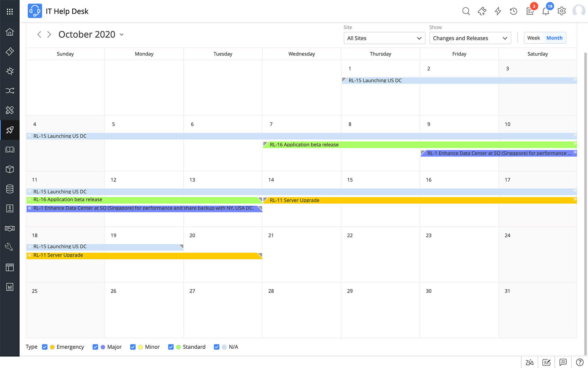Select the Month view tab
Screen dimensions: 588x368
554,38
